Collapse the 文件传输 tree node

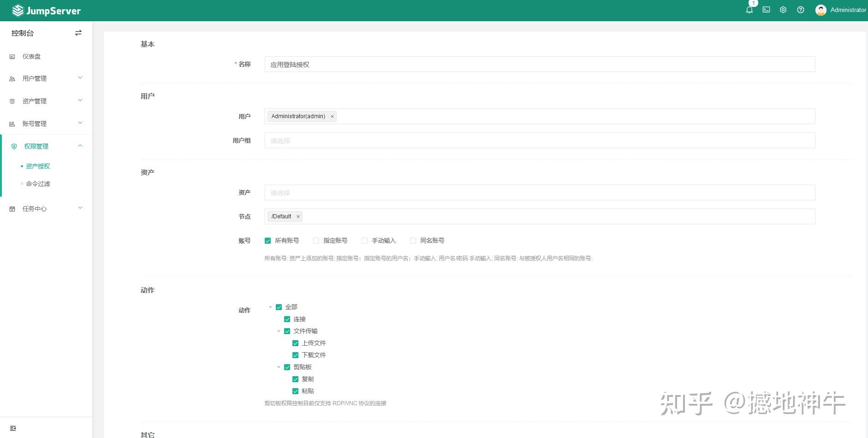point(279,331)
